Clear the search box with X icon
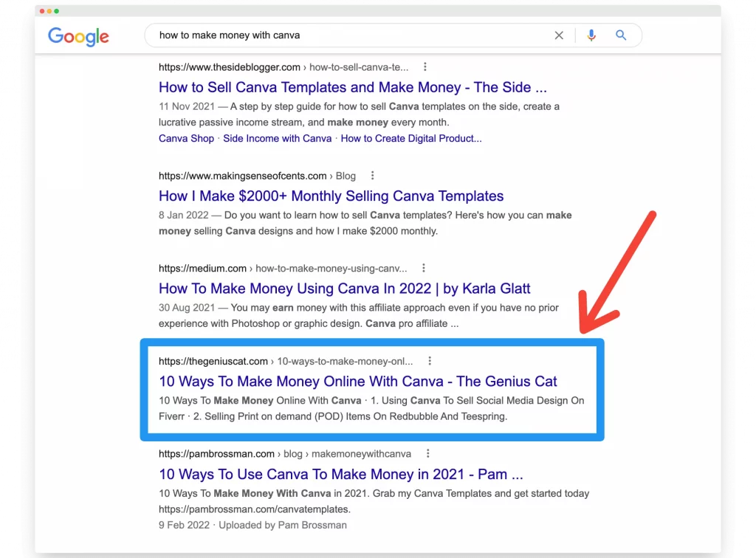The image size is (756, 558). (x=559, y=35)
